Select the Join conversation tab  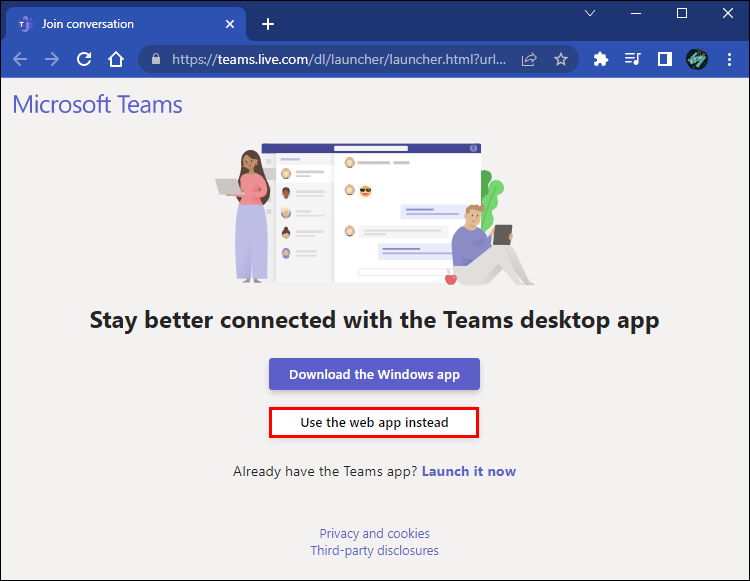(x=126, y=24)
